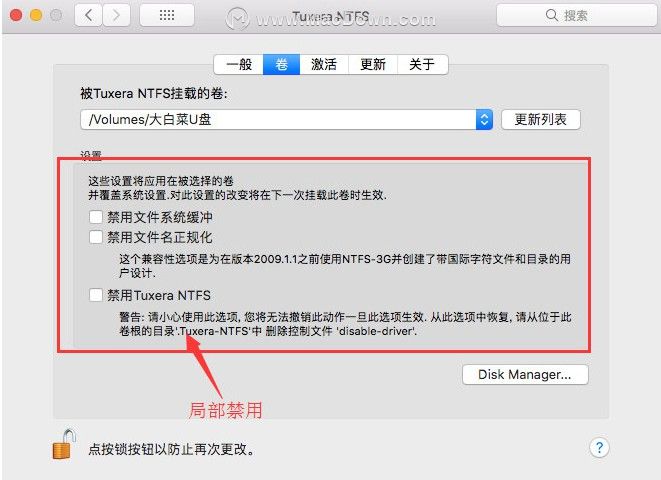The width and height of the screenshot is (661, 480).
Task: Click the forward navigation arrow
Action: click(116, 16)
